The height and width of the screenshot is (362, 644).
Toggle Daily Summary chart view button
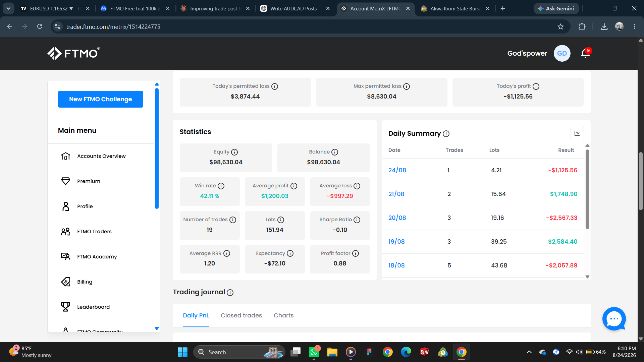[x=577, y=133]
